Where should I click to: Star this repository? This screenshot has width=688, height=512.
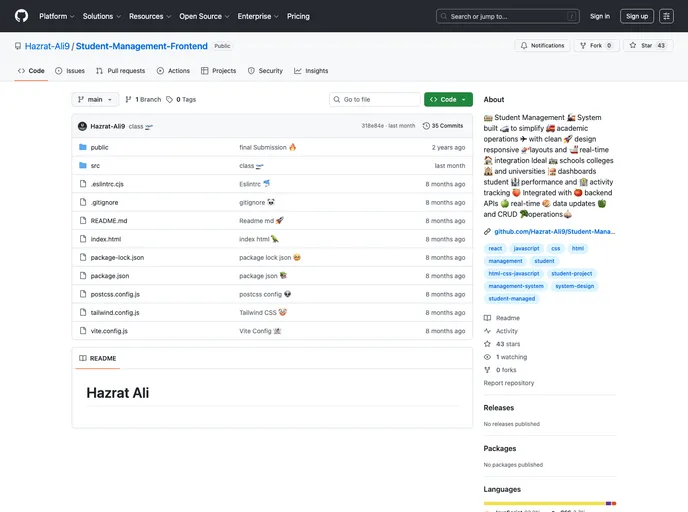pyautogui.click(x=648, y=46)
